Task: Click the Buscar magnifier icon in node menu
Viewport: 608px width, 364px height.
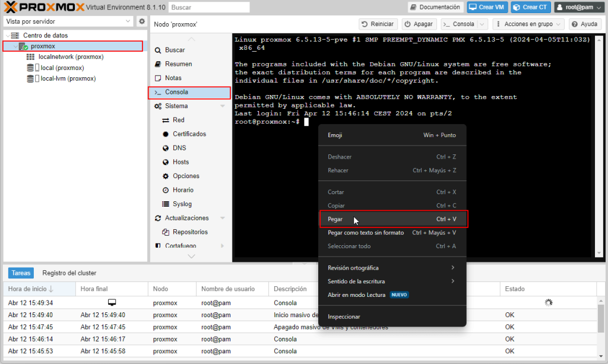Action: (158, 50)
